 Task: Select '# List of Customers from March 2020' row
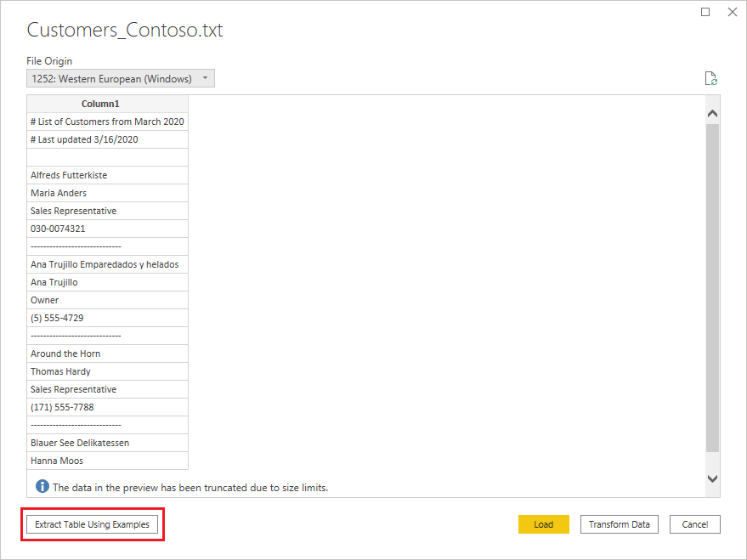coord(108,122)
